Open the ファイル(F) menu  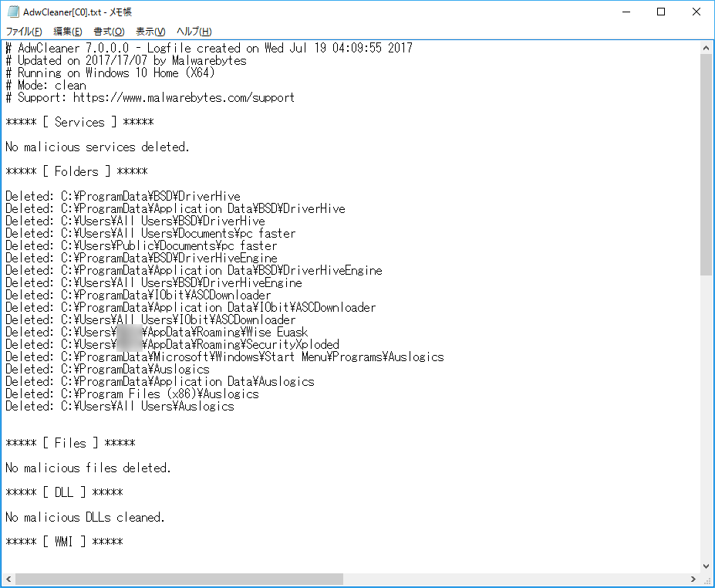(x=24, y=32)
